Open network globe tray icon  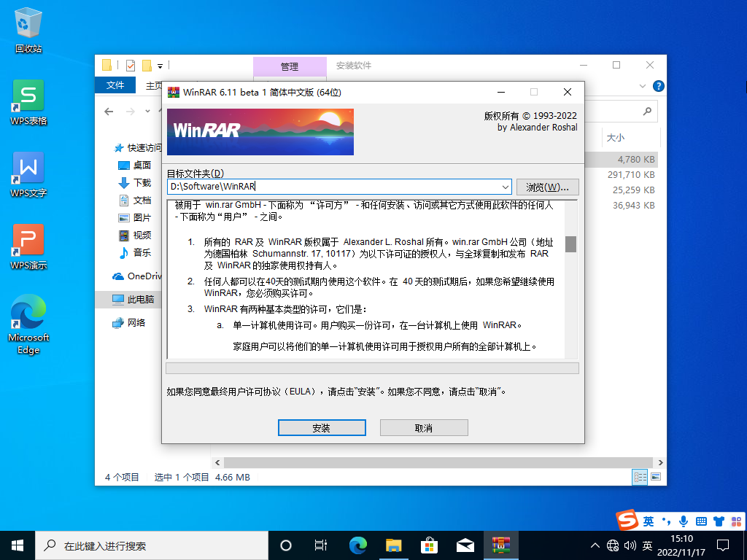613,545
